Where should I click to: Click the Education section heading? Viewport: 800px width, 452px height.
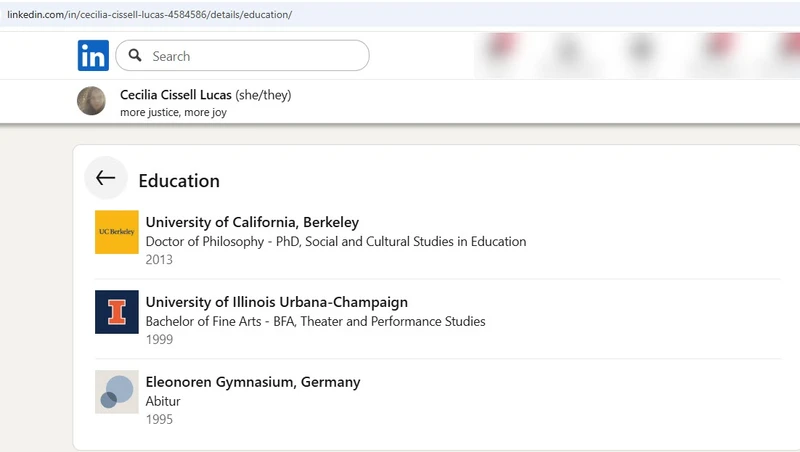coord(179,181)
